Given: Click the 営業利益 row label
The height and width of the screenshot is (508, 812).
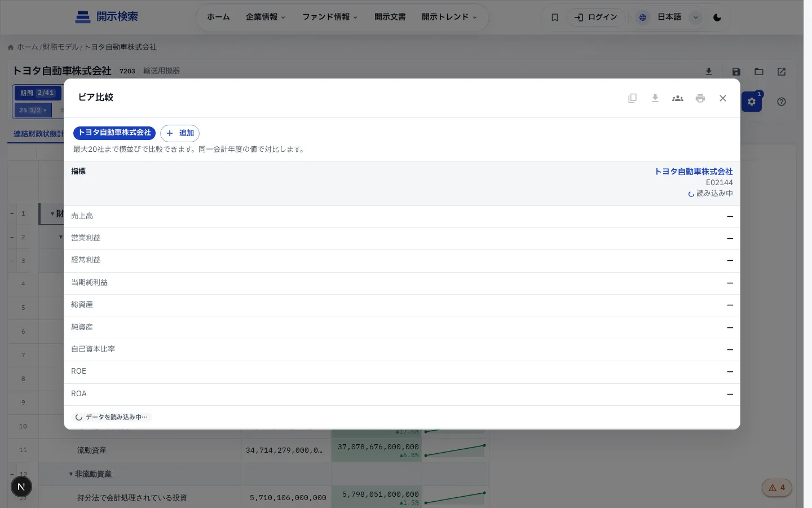Looking at the screenshot, I should pyautogui.click(x=86, y=238).
